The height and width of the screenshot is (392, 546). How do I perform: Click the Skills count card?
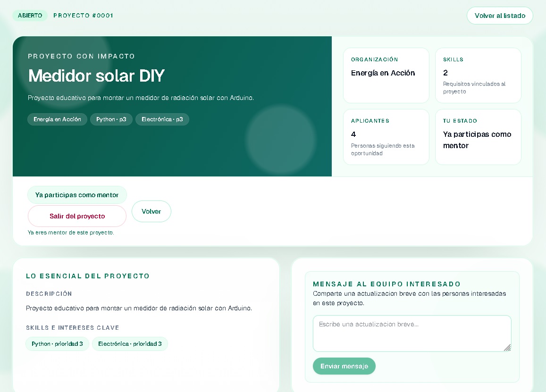pyautogui.click(x=478, y=75)
